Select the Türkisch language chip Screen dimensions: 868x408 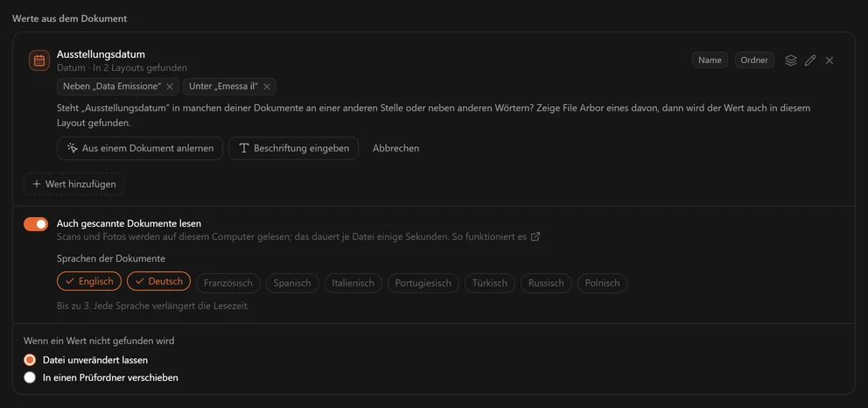pos(490,283)
